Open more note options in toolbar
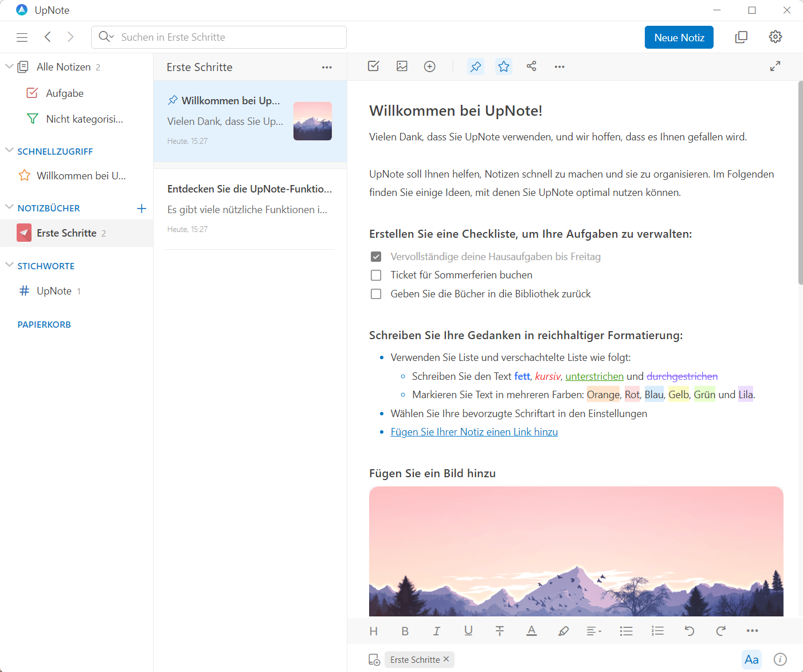The image size is (803, 672). coord(559,66)
